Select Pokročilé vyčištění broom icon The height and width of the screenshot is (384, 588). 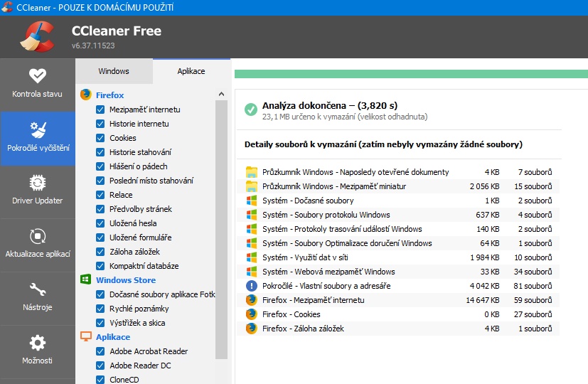pyautogui.click(x=38, y=129)
